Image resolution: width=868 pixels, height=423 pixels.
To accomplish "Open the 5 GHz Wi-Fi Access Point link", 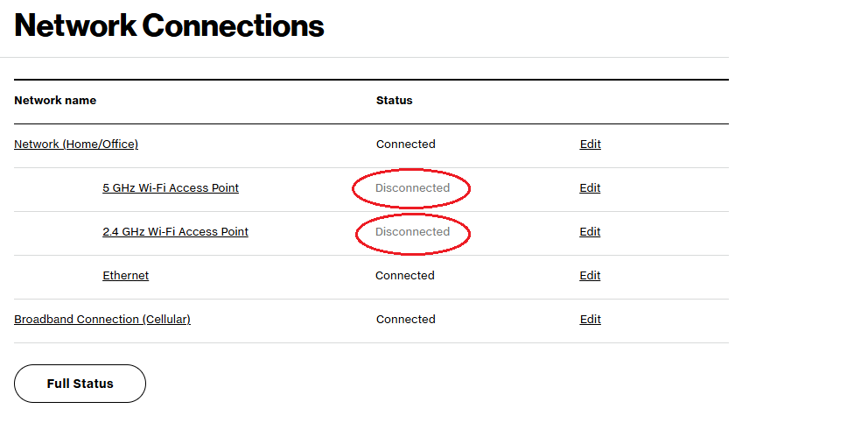I will click(171, 188).
